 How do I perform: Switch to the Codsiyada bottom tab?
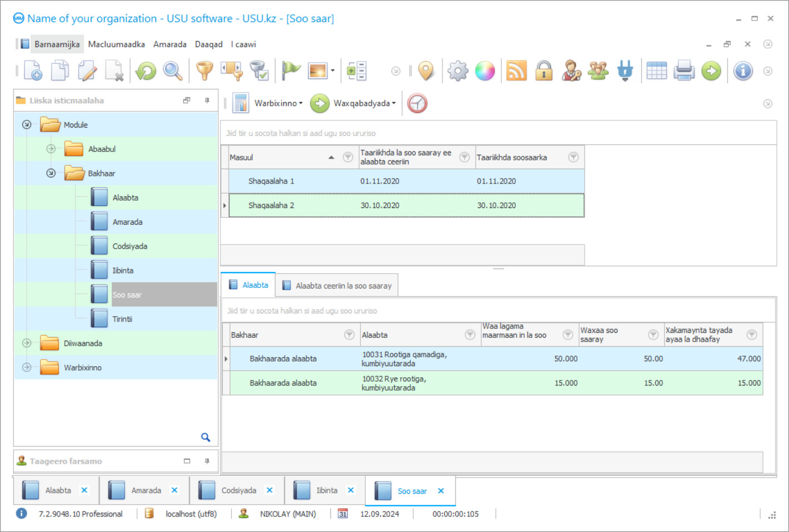coord(237,490)
